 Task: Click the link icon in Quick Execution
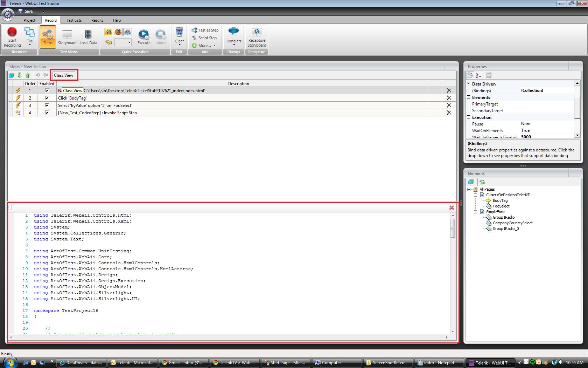[x=109, y=42]
